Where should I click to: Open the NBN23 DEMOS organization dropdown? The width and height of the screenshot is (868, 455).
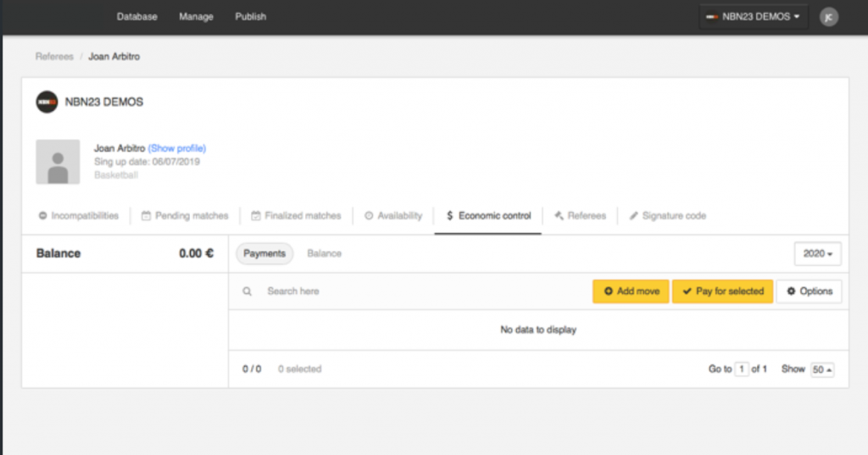point(754,17)
